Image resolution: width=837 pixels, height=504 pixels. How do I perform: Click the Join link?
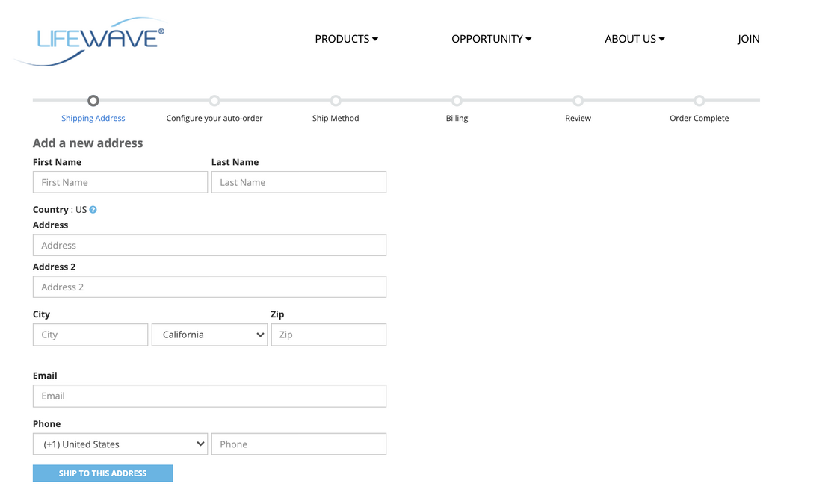pyautogui.click(x=748, y=39)
